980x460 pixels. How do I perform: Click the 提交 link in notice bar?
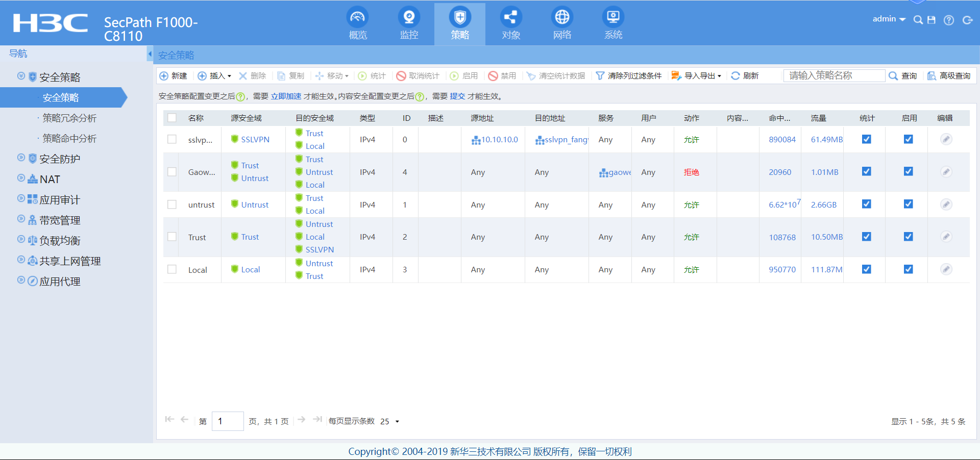pos(457,96)
